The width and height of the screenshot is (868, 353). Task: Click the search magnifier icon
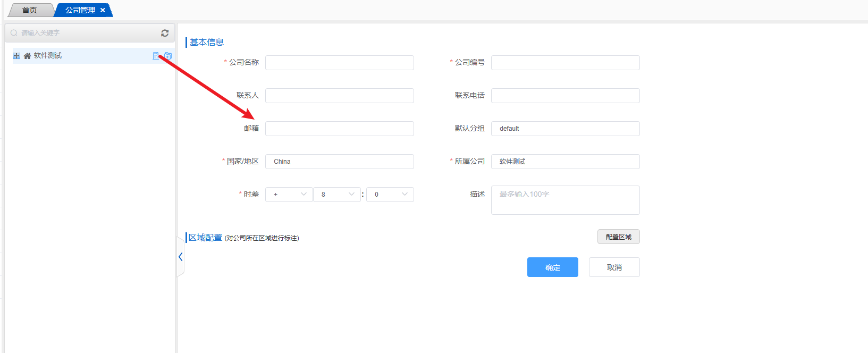(x=14, y=33)
